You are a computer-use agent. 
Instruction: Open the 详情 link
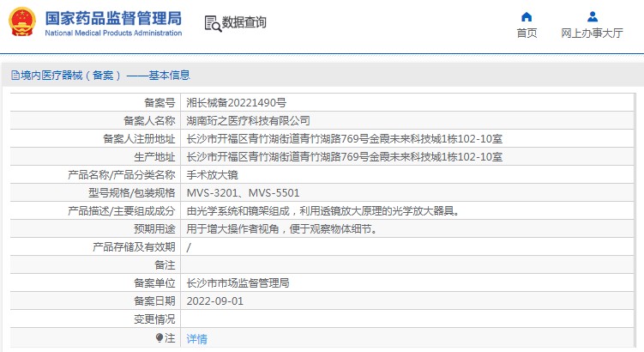(x=196, y=339)
